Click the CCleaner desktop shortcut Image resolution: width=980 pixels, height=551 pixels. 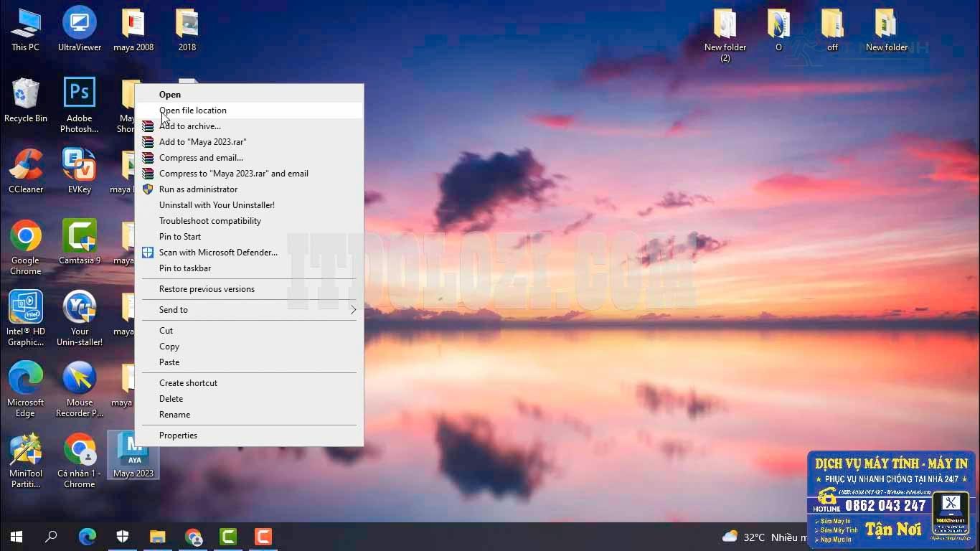click(26, 171)
